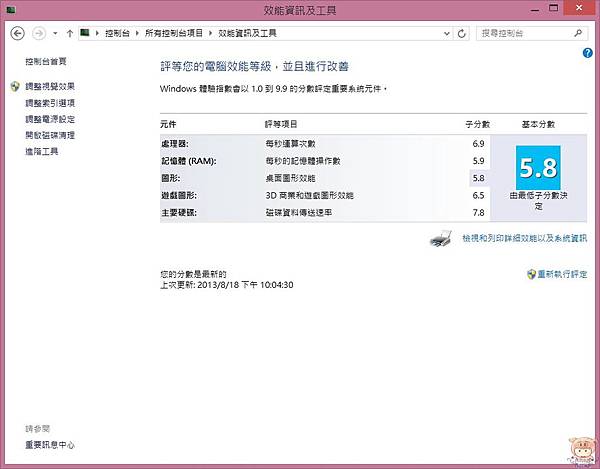Viewport: 600px width, 469px height.
Task: Click the search magnifier icon
Action: tap(578, 33)
